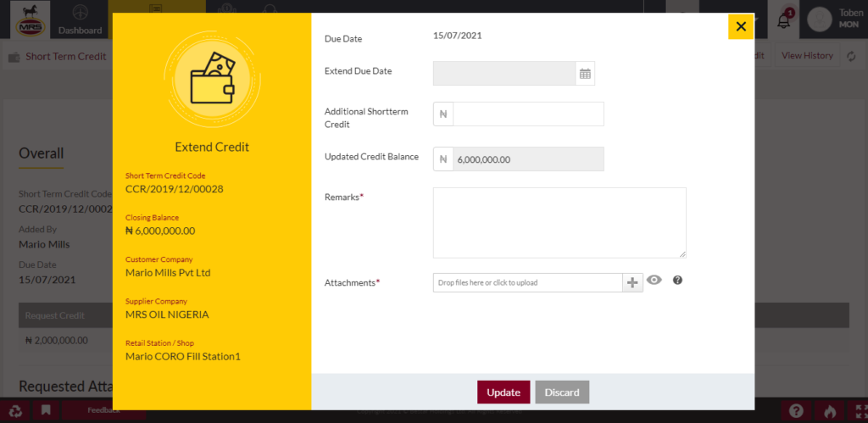Click the bookmark icon in bottom bar

[46, 411]
